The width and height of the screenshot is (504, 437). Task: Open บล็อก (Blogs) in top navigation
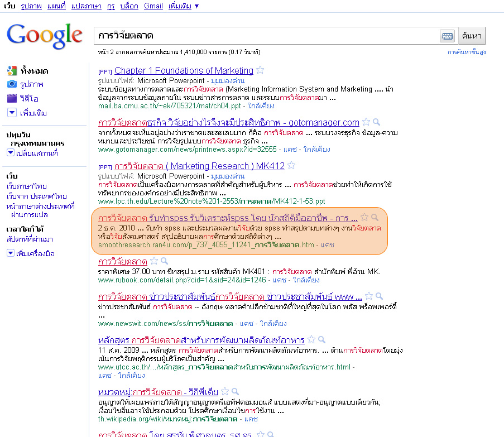tap(129, 6)
